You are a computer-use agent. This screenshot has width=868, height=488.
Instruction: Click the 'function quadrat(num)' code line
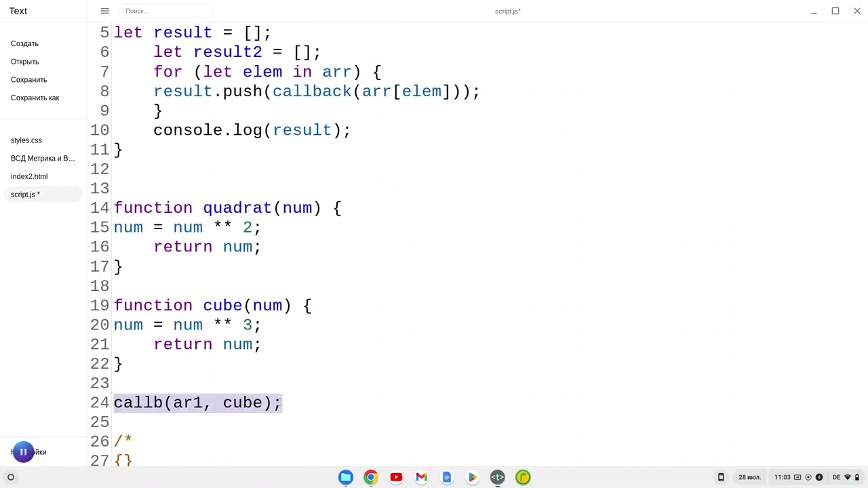(227, 208)
